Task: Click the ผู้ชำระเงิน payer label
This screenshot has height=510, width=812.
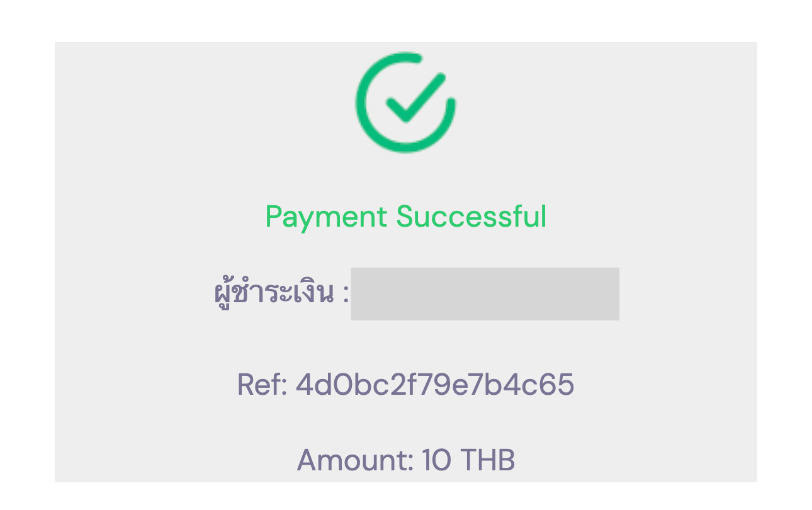Action: pos(273,293)
